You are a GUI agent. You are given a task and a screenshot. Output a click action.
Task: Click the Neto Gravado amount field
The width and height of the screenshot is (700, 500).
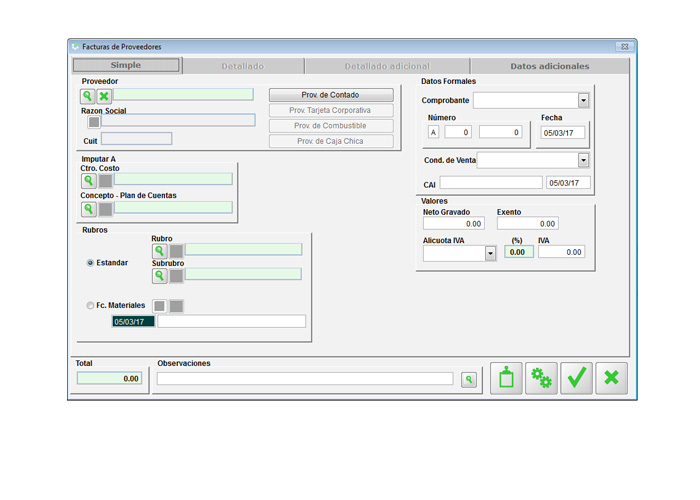pos(453,224)
